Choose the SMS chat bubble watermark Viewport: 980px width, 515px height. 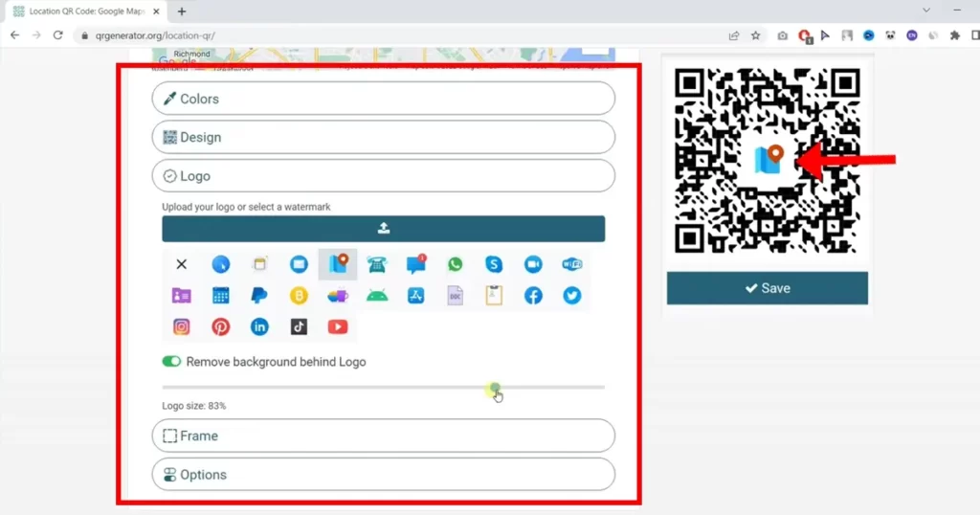click(x=416, y=264)
